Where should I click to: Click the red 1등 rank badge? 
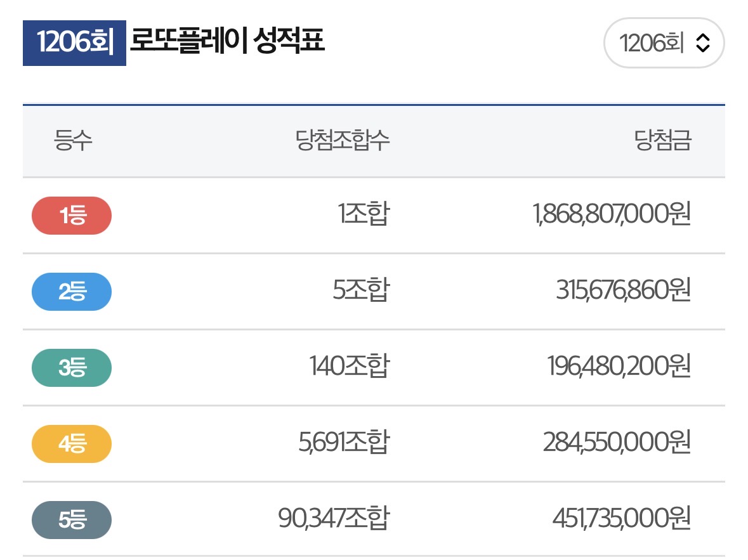tap(72, 216)
